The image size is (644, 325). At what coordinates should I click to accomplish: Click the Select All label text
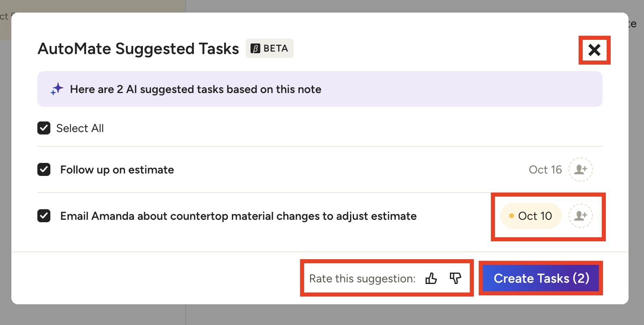(x=80, y=128)
